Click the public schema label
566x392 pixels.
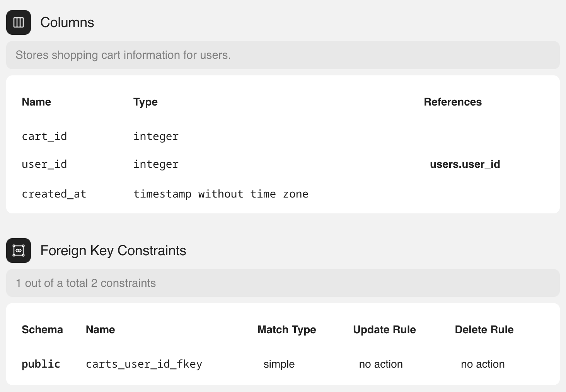(41, 364)
